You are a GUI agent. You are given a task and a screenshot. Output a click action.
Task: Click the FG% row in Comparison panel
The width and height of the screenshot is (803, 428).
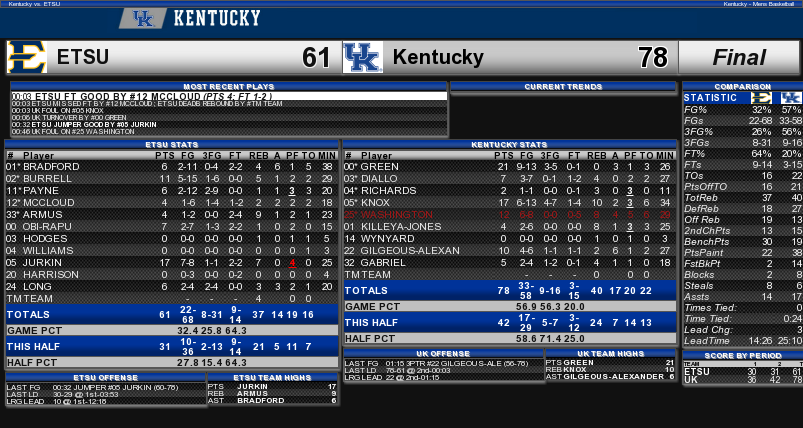(742, 109)
